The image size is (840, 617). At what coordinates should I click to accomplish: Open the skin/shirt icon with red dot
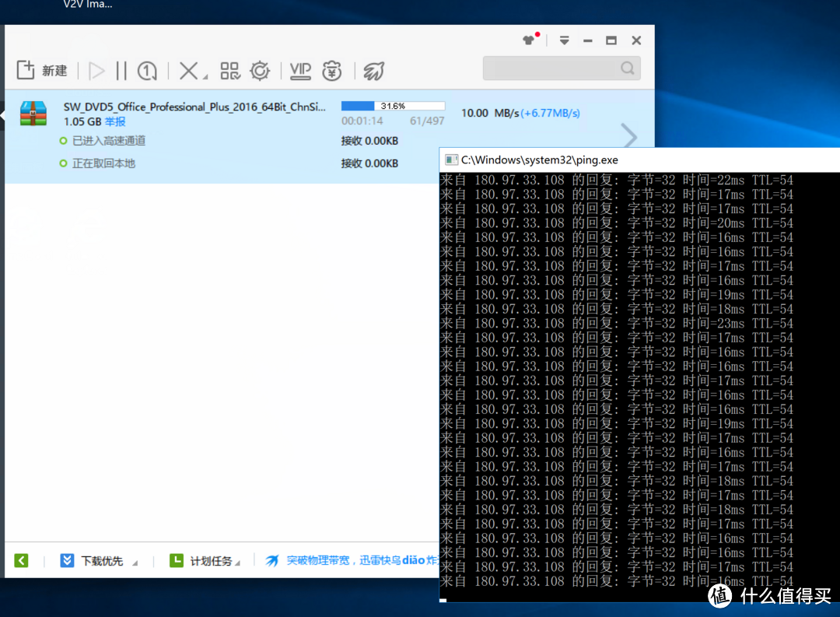(530, 40)
